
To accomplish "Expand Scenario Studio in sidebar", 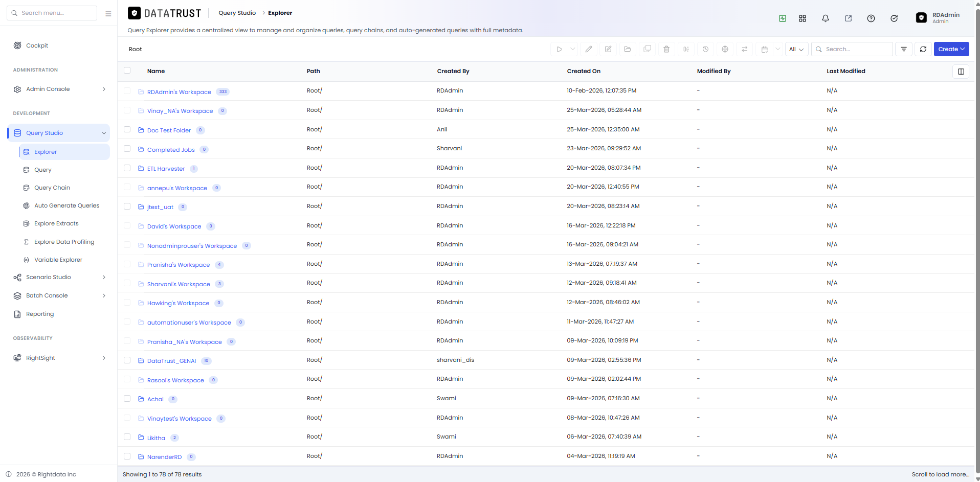I will (104, 277).
